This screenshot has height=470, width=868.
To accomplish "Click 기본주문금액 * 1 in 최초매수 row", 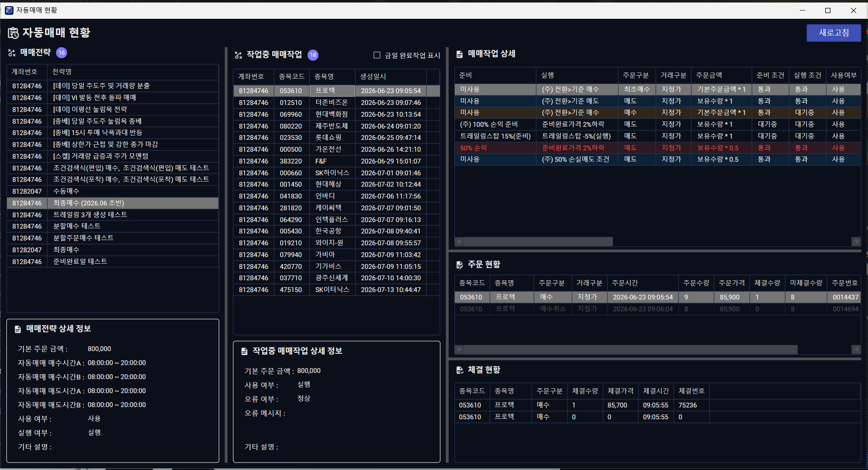I will 721,90.
